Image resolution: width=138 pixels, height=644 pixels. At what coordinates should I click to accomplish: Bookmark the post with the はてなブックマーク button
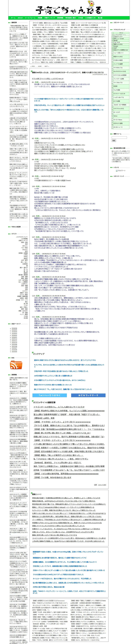coord(88,395)
